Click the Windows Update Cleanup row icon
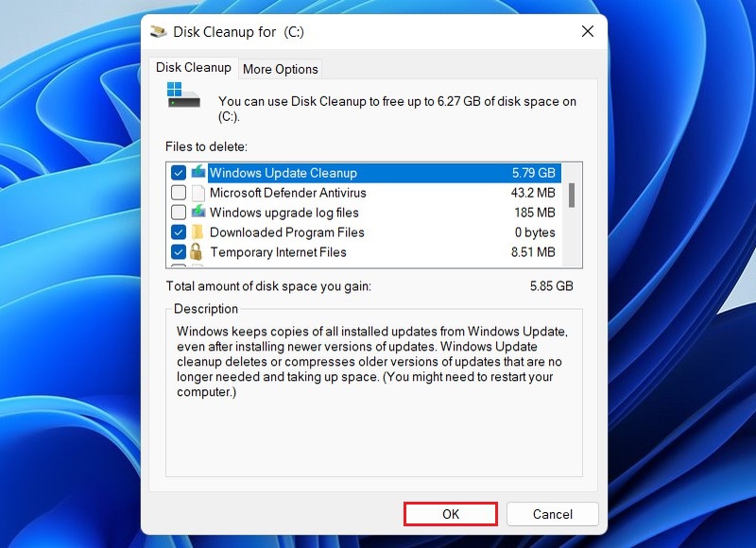Image resolution: width=756 pixels, height=548 pixels. 198,172
